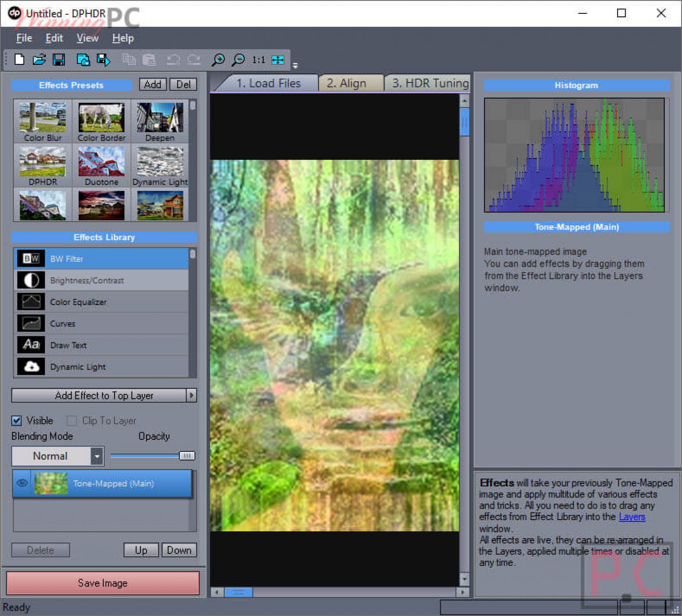Open the Blending Mode Normal dropdown
The image size is (682, 616).
click(58, 456)
